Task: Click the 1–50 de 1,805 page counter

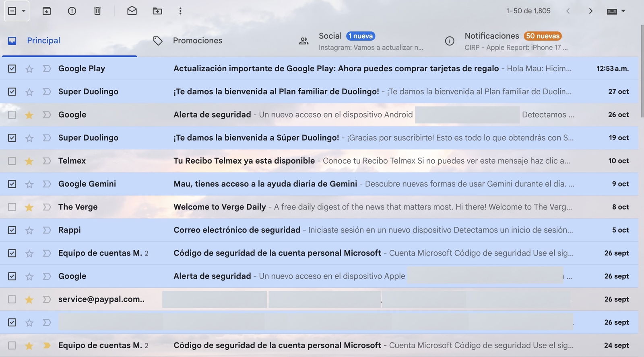Action: pyautogui.click(x=528, y=11)
